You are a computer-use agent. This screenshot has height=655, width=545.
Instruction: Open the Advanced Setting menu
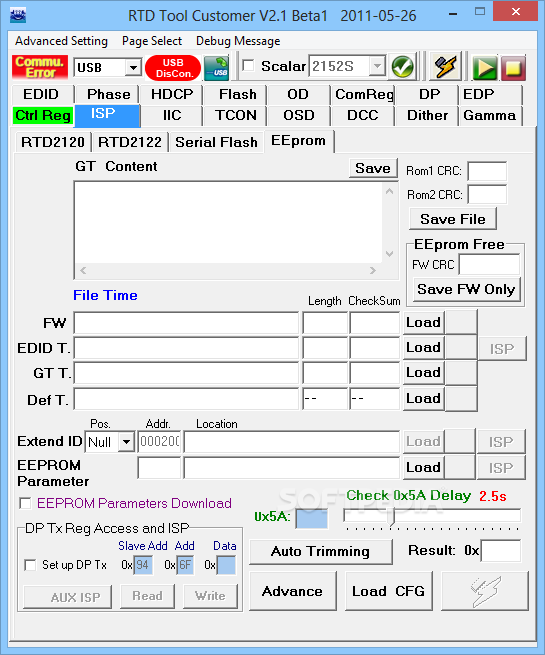[61, 41]
